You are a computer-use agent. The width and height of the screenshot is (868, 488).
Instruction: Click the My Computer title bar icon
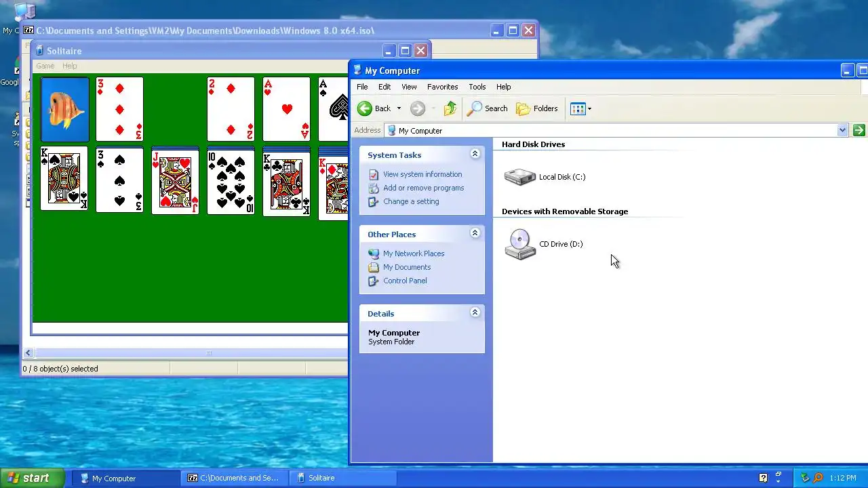(x=357, y=70)
